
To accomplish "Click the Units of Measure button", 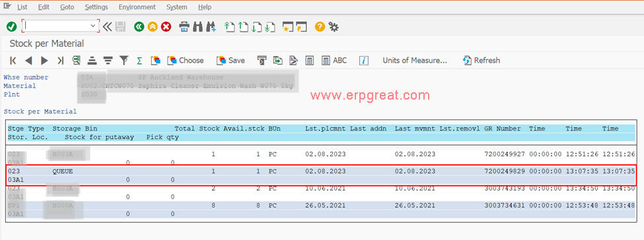I will coord(415,60).
